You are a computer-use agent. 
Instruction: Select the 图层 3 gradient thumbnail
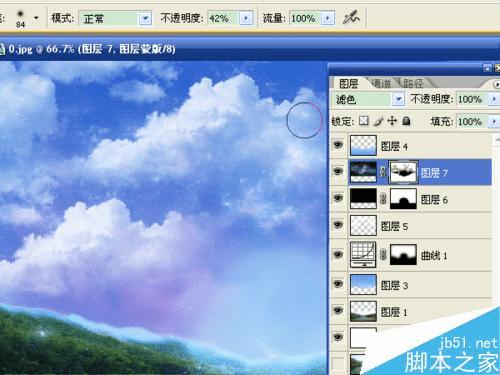(363, 284)
